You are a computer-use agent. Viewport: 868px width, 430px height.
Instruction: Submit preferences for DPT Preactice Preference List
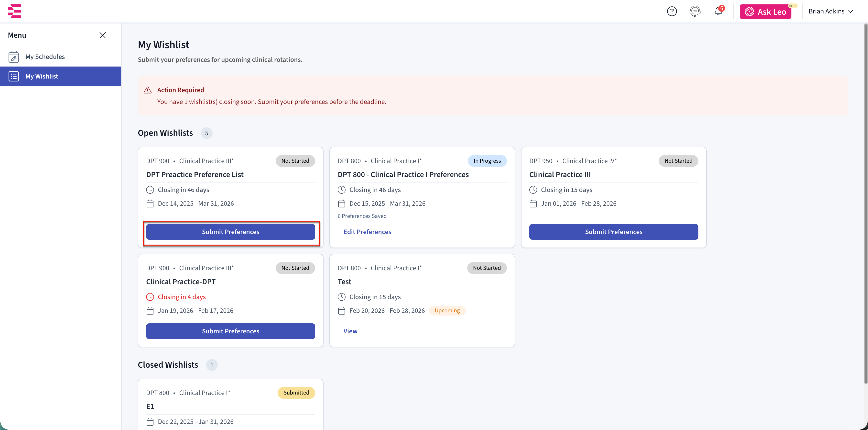pyautogui.click(x=230, y=232)
